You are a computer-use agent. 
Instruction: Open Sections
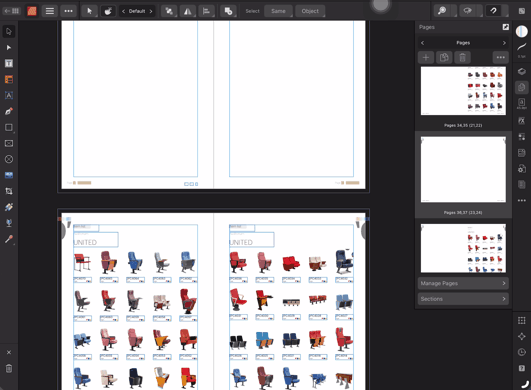(x=463, y=299)
